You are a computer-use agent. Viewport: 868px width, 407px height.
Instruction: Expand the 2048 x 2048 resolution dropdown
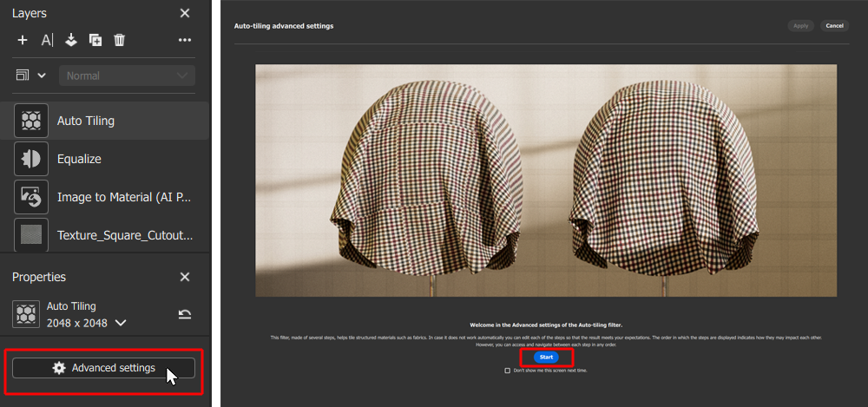(x=121, y=323)
